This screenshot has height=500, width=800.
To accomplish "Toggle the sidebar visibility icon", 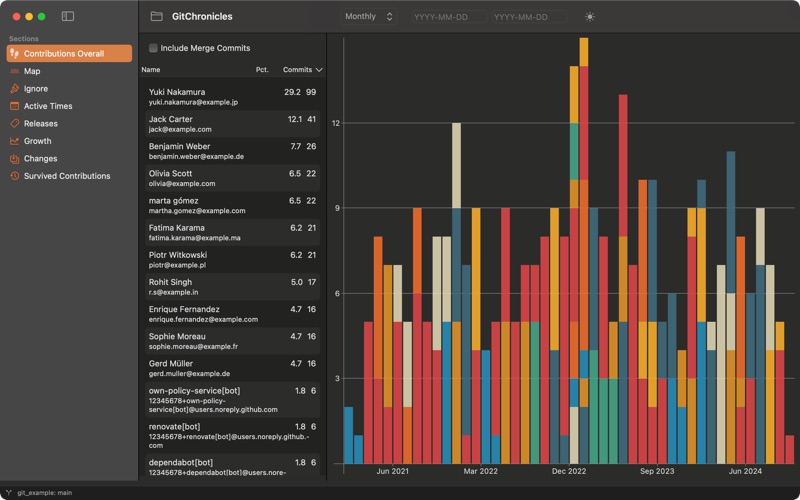I will point(68,16).
